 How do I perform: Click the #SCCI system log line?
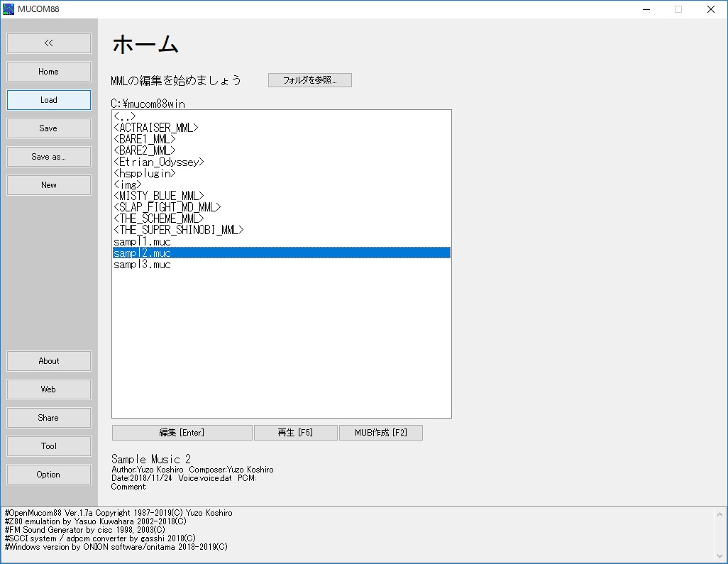[100, 538]
